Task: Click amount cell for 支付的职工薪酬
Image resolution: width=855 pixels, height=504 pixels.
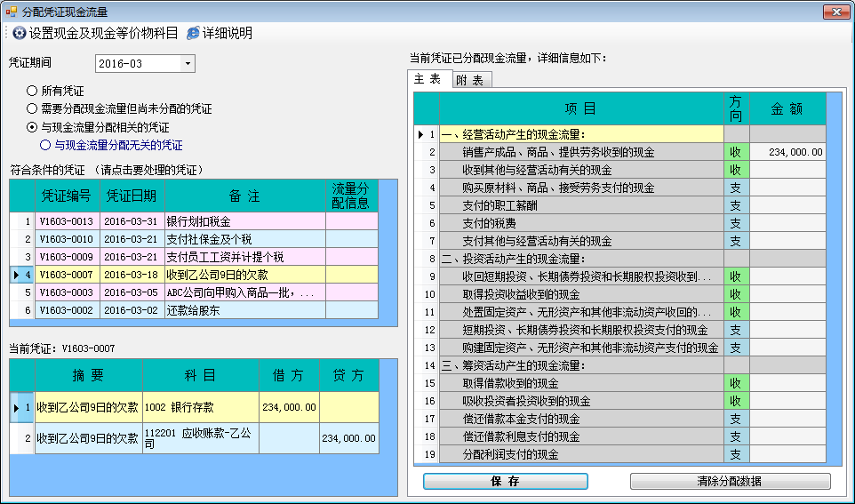Action: point(788,205)
